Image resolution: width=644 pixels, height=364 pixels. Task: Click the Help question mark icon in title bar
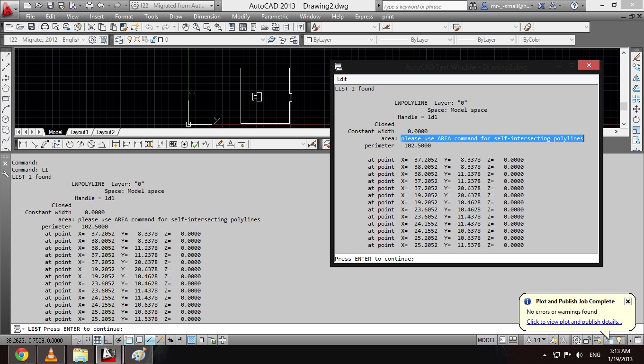click(574, 6)
